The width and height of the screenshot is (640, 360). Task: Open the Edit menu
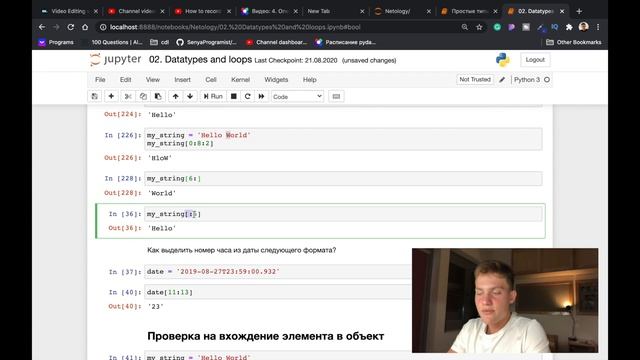point(125,80)
